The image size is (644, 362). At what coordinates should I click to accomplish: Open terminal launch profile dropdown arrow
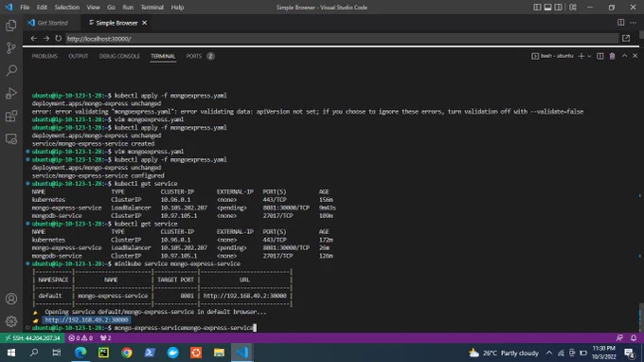tap(589, 56)
